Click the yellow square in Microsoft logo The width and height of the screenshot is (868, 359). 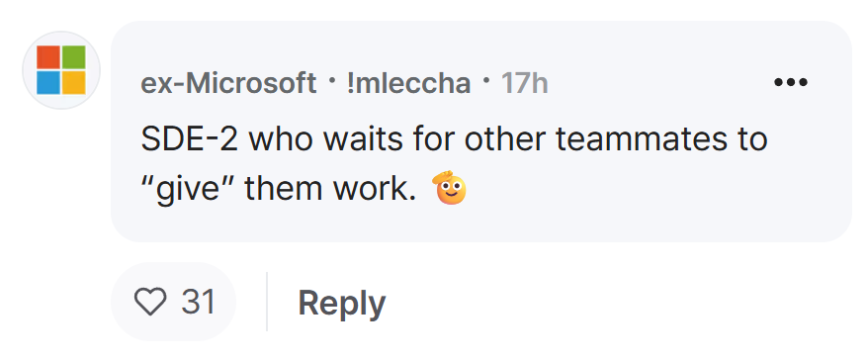click(73, 82)
